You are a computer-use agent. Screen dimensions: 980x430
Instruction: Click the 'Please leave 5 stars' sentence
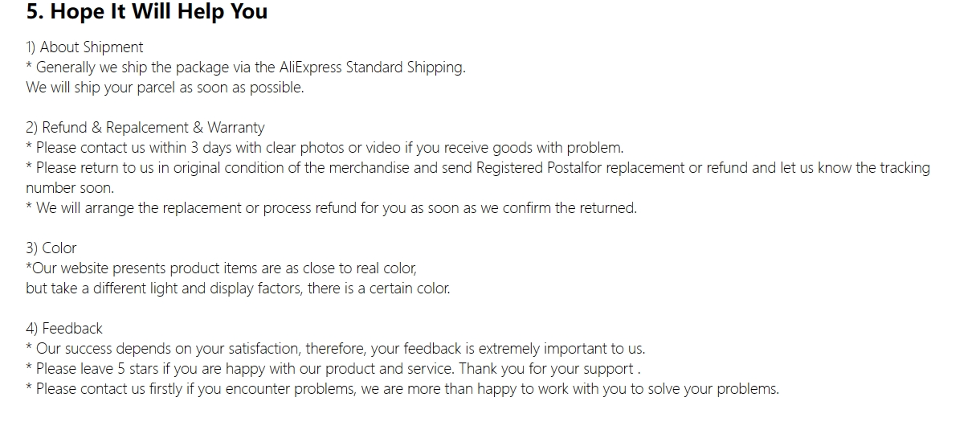[x=333, y=369]
